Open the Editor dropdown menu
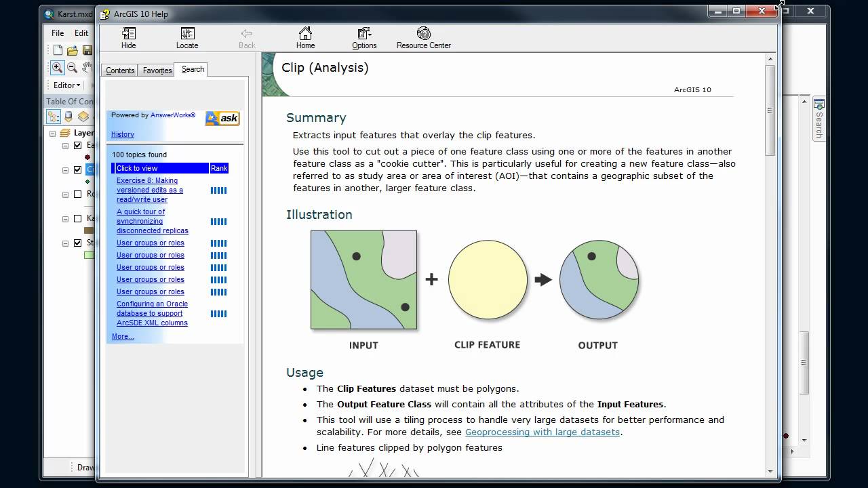The height and width of the screenshot is (488, 868). pos(66,85)
